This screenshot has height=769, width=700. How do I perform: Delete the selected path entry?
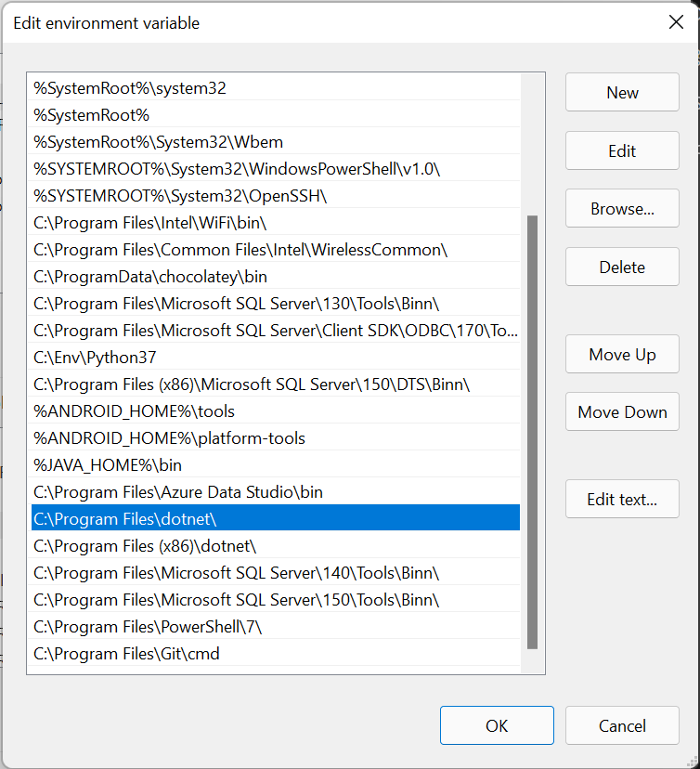click(x=622, y=267)
